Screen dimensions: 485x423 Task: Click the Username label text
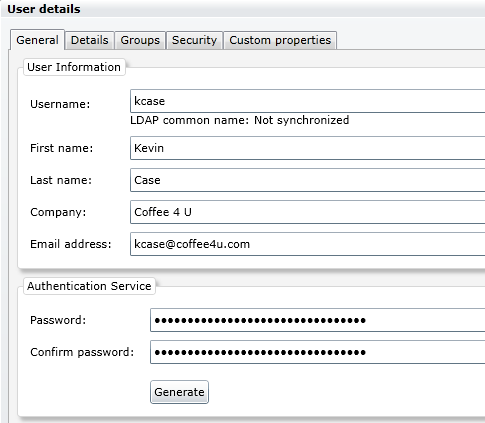point(60,104)
